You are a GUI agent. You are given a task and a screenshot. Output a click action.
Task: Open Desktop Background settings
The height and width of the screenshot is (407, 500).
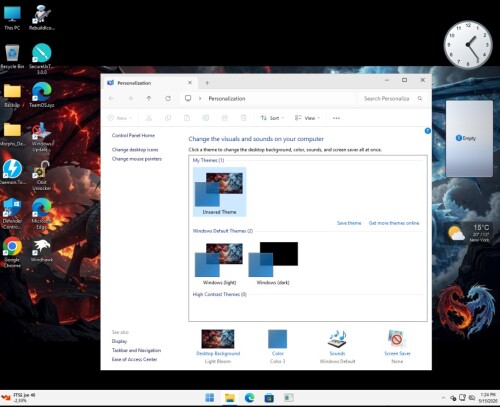[218, 346]
